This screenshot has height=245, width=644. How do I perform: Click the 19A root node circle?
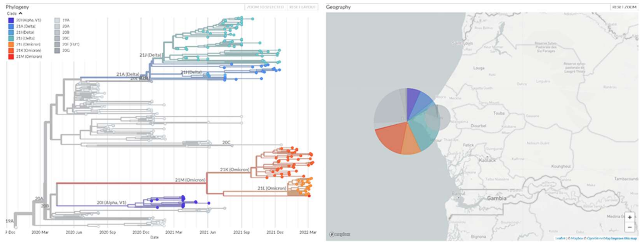[16, 227]
